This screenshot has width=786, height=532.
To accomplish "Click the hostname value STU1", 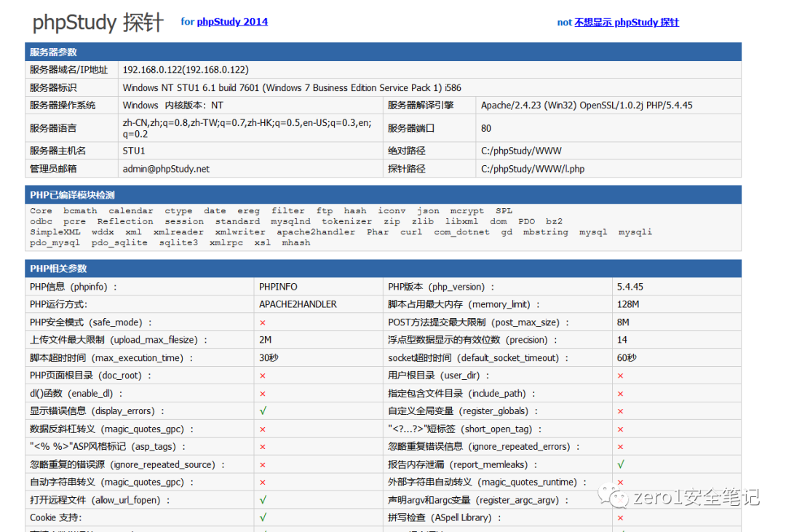I will click(134, 151).
